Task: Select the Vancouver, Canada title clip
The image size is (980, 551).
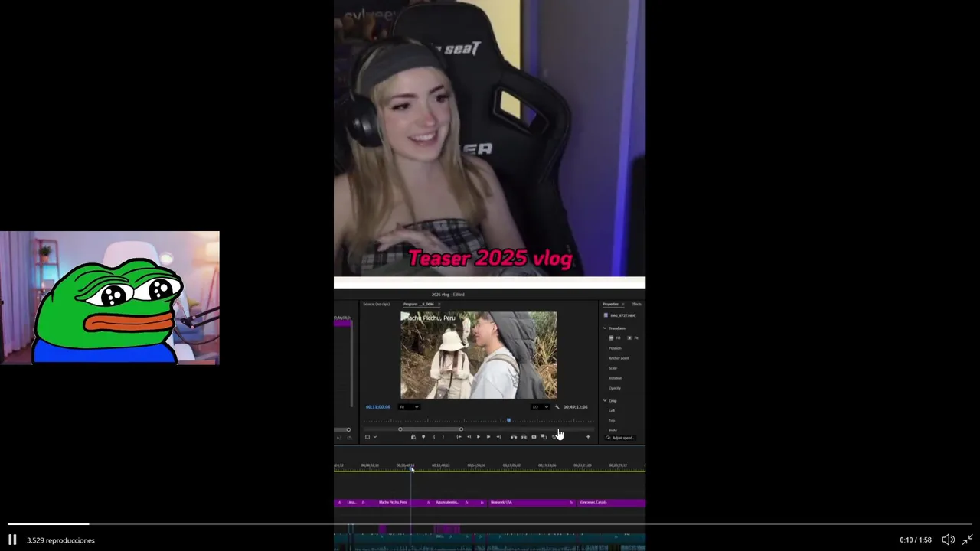Action: point(611,502)
